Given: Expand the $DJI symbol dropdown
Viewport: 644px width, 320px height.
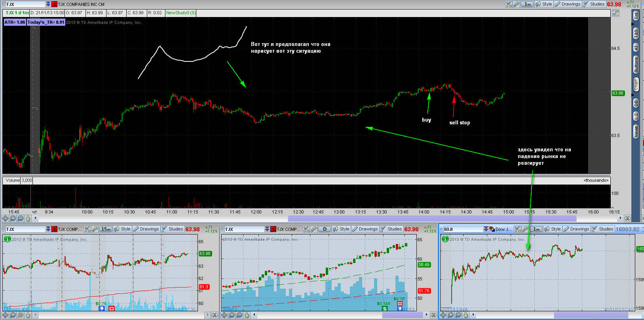Looking at the screenshot, I should pyautogui.click(x=486, y=229).
